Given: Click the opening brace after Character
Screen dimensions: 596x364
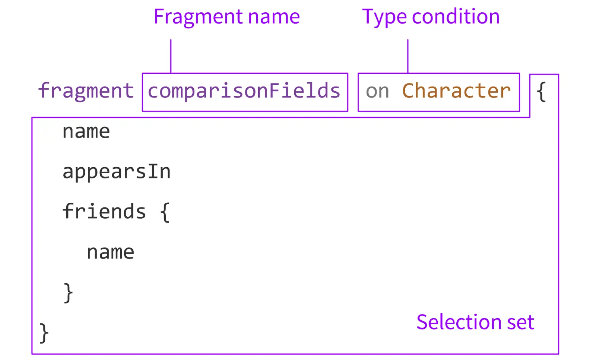Looking at the screenshot, I should [x=541, y=91].
